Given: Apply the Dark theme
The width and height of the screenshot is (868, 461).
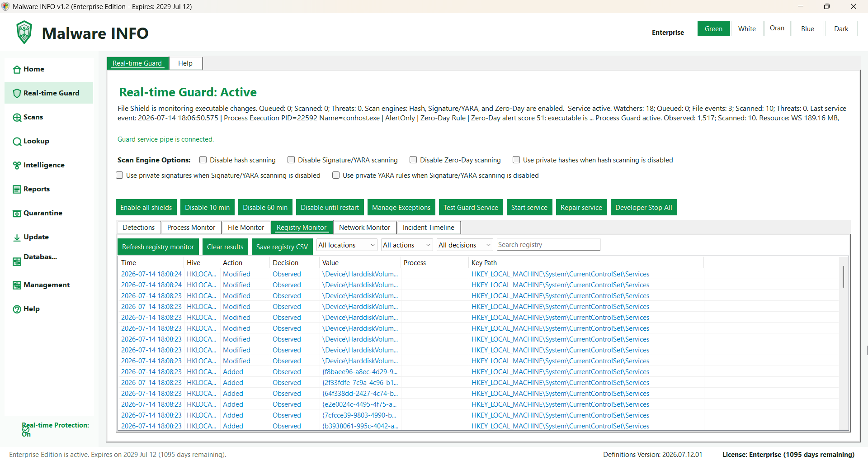Looking at the screenshot, I should tap(841, 29).
